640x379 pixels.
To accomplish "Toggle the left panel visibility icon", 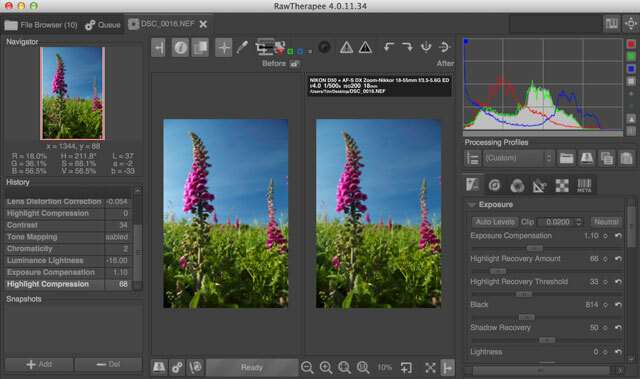I will (158, 48).
